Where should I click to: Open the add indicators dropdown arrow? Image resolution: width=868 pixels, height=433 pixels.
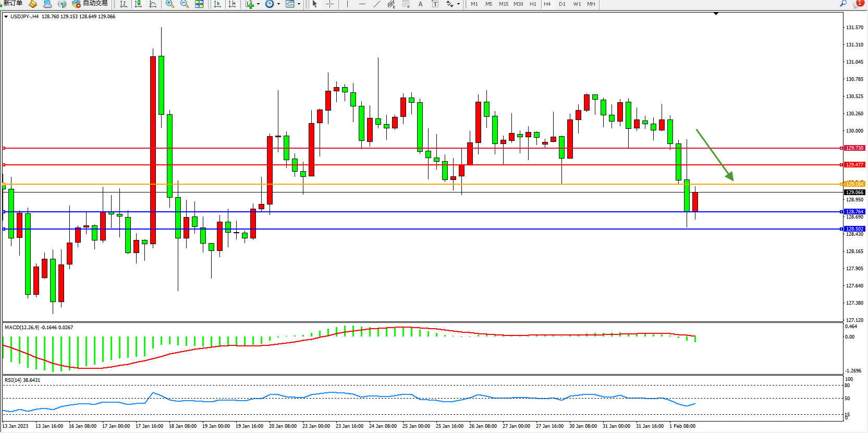pos(259,4)
